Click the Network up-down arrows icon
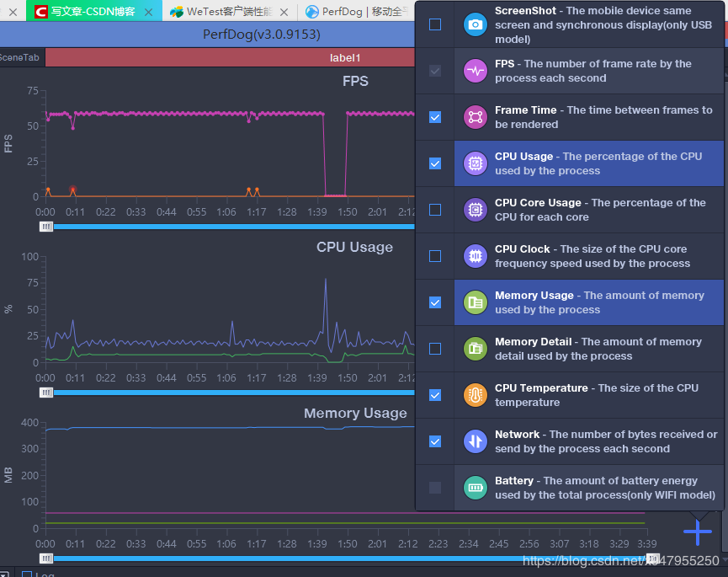Screen dimensions: 728x577 click(476, 441)
